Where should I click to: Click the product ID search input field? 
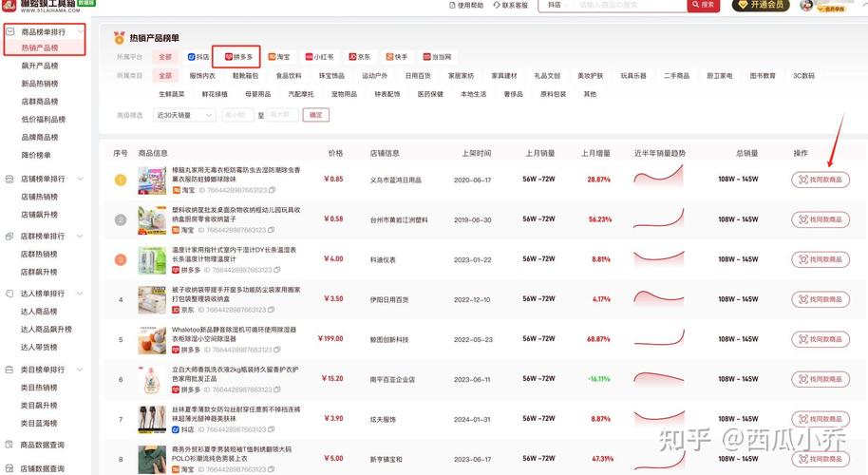coord(630,5)
